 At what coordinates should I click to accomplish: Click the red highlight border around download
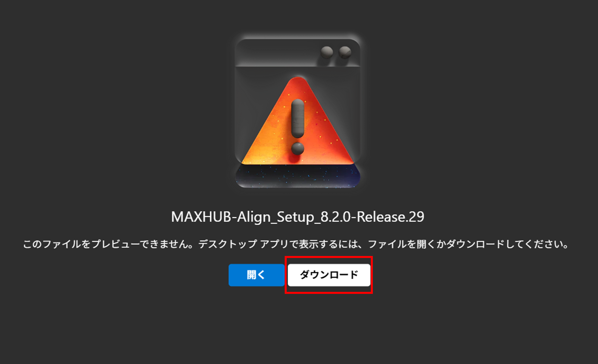tap(329, 257)
